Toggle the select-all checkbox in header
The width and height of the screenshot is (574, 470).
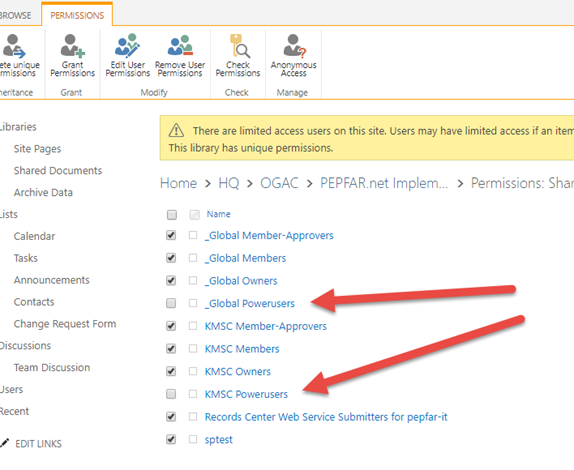[172, 215]
